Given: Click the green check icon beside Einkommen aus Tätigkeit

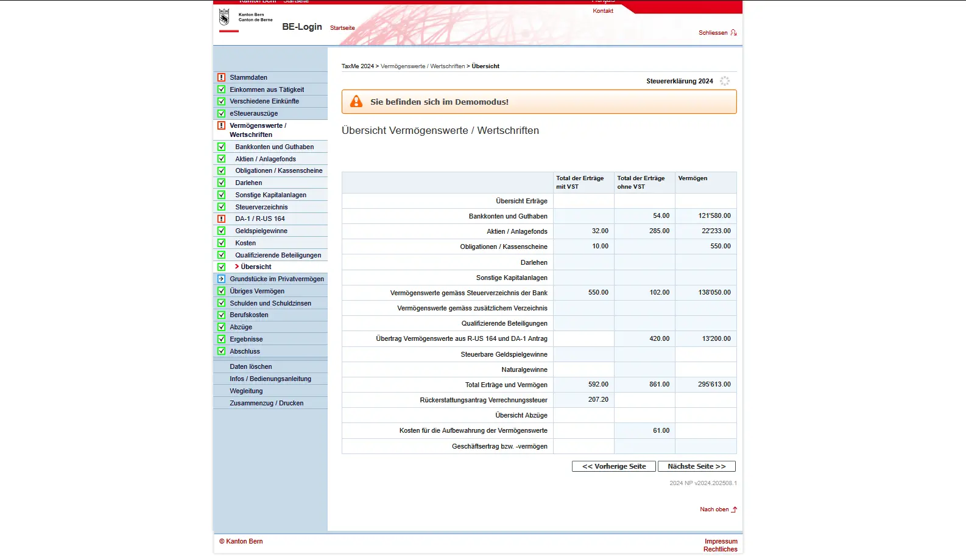Looking at the screenshot, I should point(222,89).
